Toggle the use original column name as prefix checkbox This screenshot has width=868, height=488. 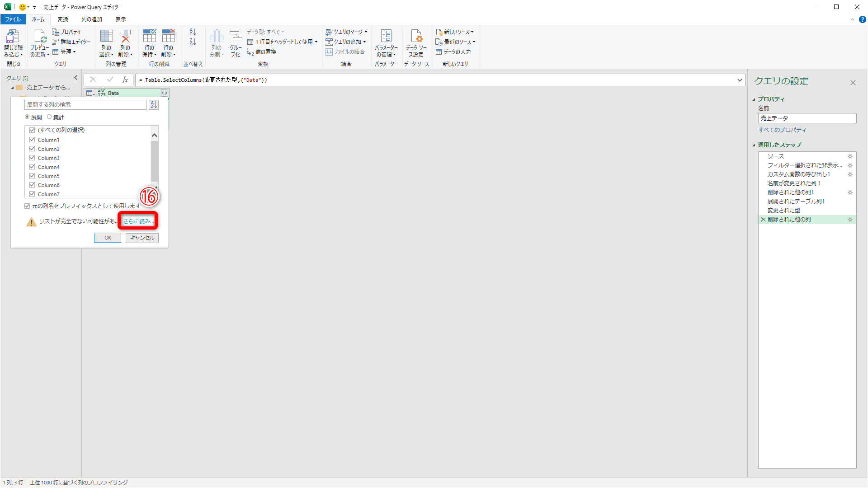28,206
